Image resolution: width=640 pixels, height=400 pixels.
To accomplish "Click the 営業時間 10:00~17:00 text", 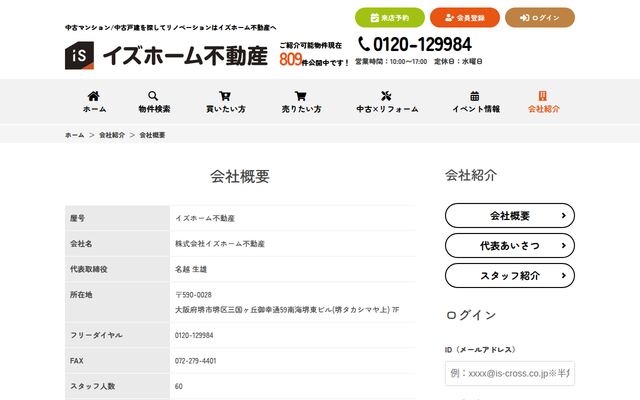I will tap(391, 62).
